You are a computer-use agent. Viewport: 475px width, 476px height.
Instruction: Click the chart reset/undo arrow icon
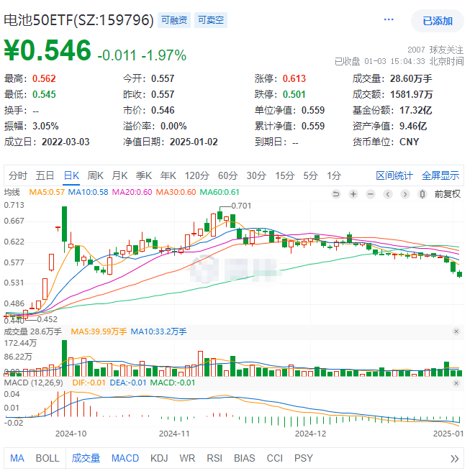coord(336,193)
